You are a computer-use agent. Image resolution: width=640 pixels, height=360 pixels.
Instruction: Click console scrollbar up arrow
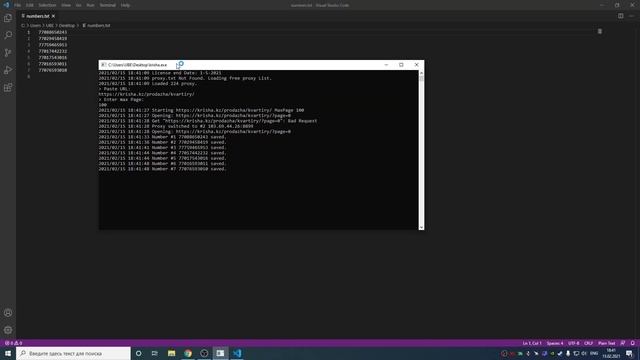(421, 73)
